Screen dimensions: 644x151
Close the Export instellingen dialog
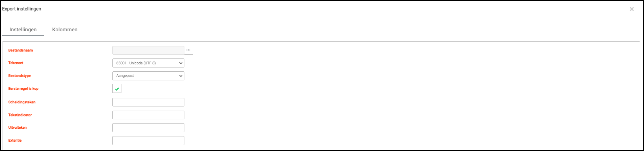click(x=631, y=9)
